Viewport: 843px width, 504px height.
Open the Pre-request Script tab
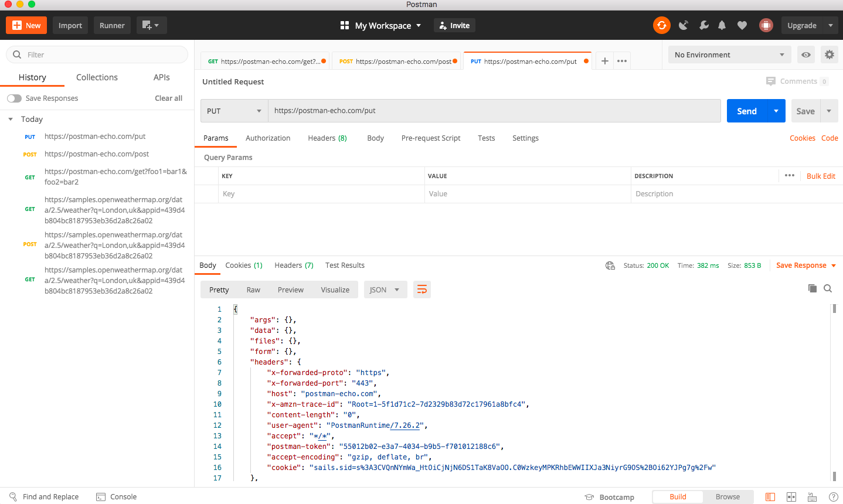coord(431,138)
